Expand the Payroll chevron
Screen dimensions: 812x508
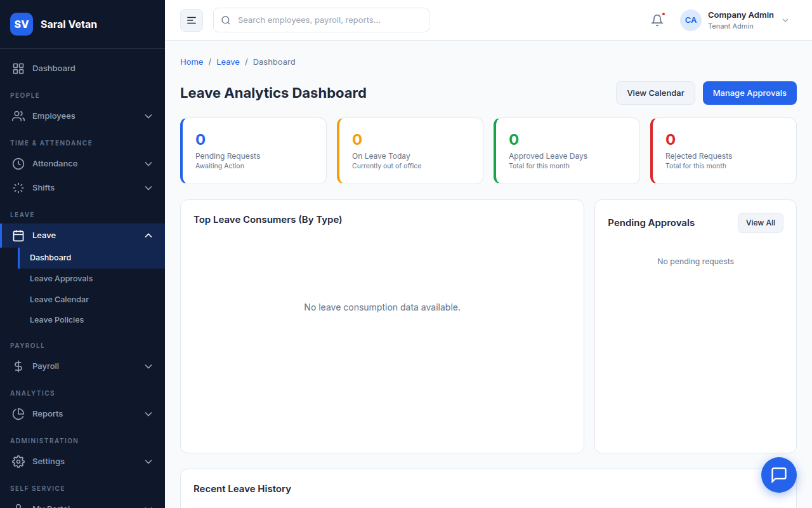click(x=148, y=366)
